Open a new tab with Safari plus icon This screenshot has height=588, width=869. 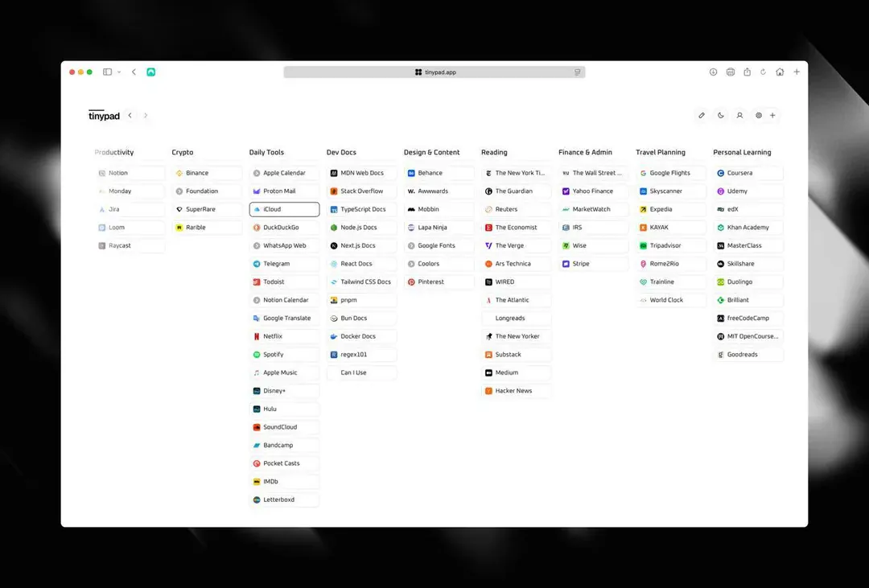797,72
